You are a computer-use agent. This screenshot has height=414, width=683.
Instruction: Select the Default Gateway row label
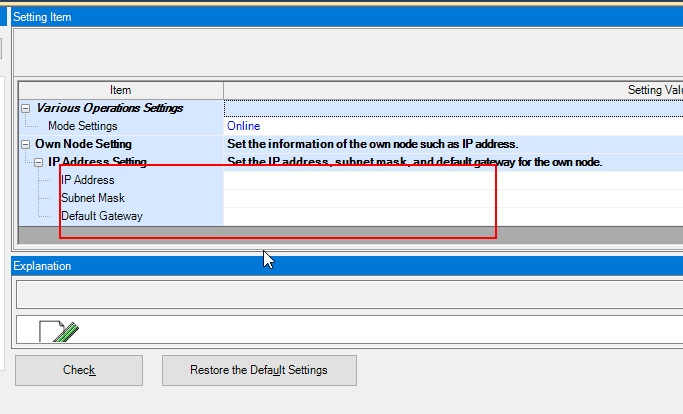pos(102,216)
